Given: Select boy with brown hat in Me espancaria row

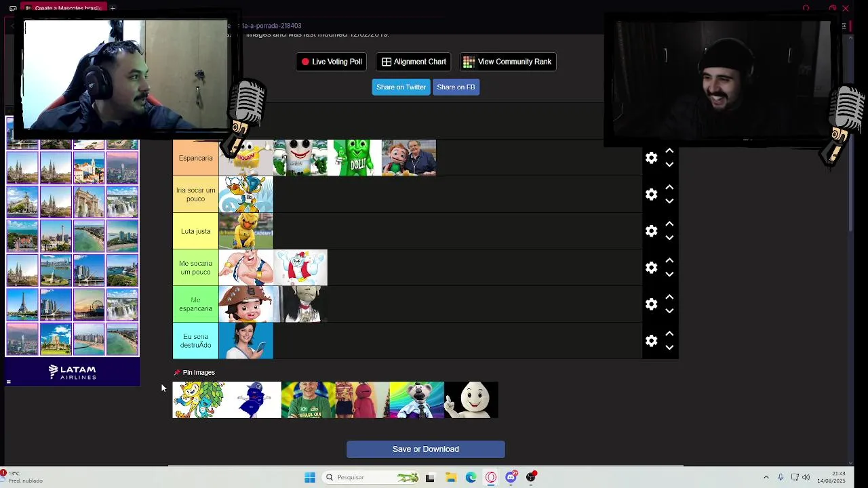Looking at the screenshot, I should tap(246, 304).
